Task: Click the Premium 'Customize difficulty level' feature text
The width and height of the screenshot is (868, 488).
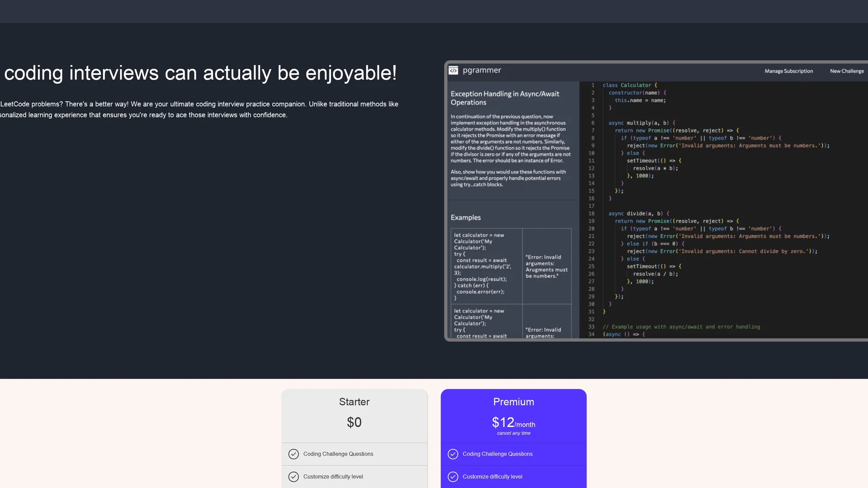Action: (x=492, y=477)
